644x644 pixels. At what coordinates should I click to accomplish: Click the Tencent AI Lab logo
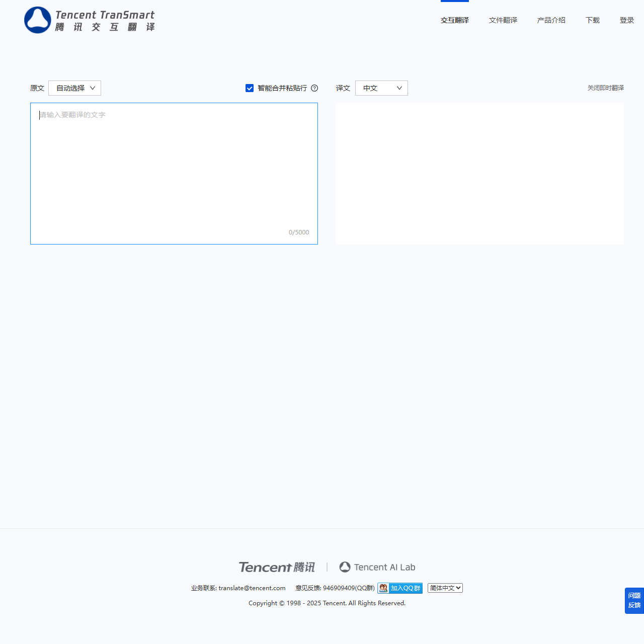[x=377, y=567]
